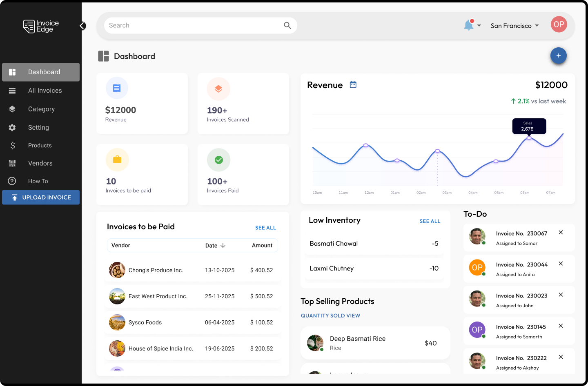Open the notifications bell

click(x=469, y=25)
